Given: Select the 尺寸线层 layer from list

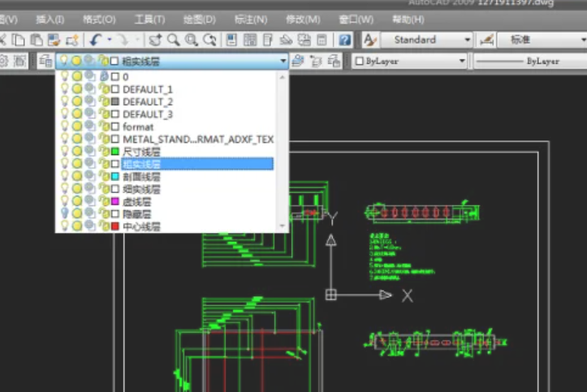Looking at the screenshot, I should pyautogui.click(x=141, y=152).
